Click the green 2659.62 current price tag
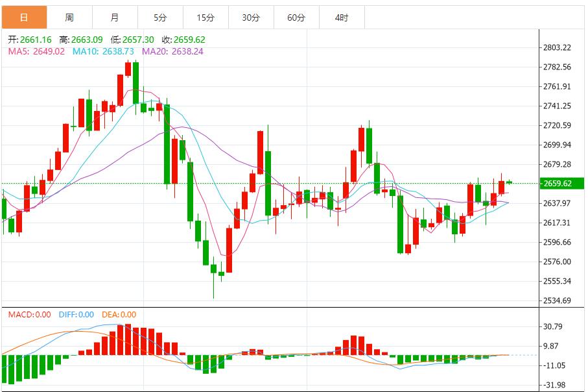The image size is (588, 392). pos(558,184)
